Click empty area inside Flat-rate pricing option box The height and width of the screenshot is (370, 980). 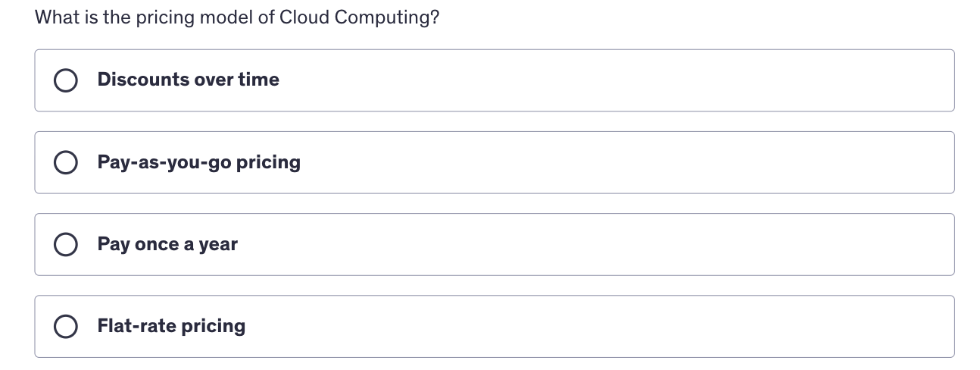606,327
